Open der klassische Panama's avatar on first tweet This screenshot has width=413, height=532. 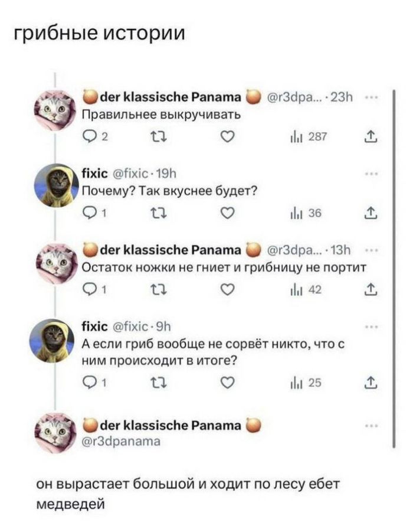point(56,109)
